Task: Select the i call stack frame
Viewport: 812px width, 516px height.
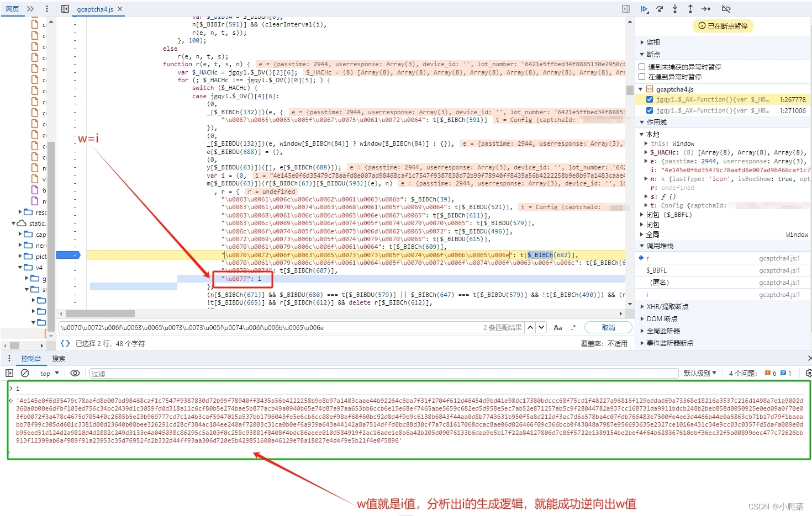Action: (x=723, y=295)
